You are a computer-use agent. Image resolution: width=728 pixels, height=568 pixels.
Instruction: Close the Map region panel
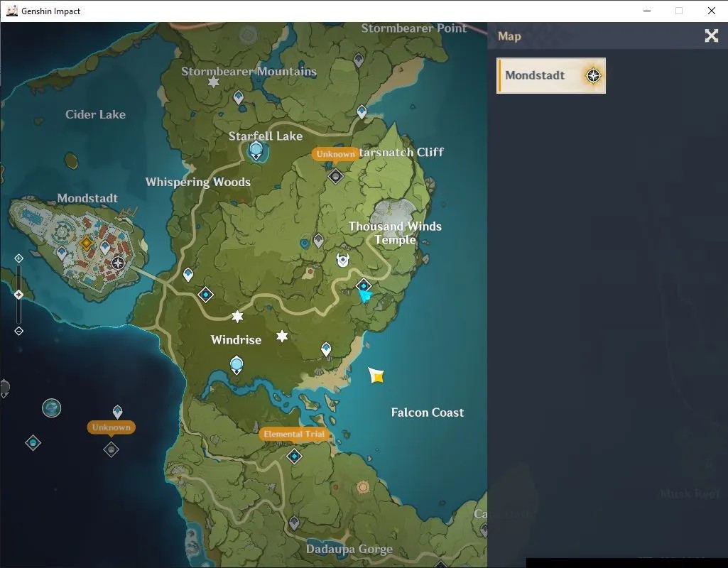[x=711, y=35]
